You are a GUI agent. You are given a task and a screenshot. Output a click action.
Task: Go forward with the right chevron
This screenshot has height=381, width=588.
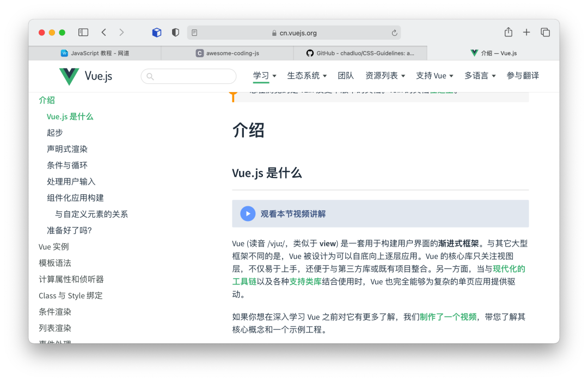coord(121,33)
